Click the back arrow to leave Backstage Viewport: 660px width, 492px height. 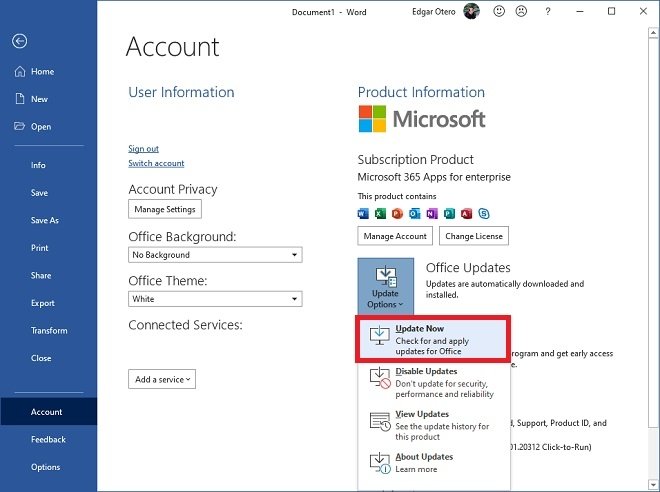tap(20, 41)
